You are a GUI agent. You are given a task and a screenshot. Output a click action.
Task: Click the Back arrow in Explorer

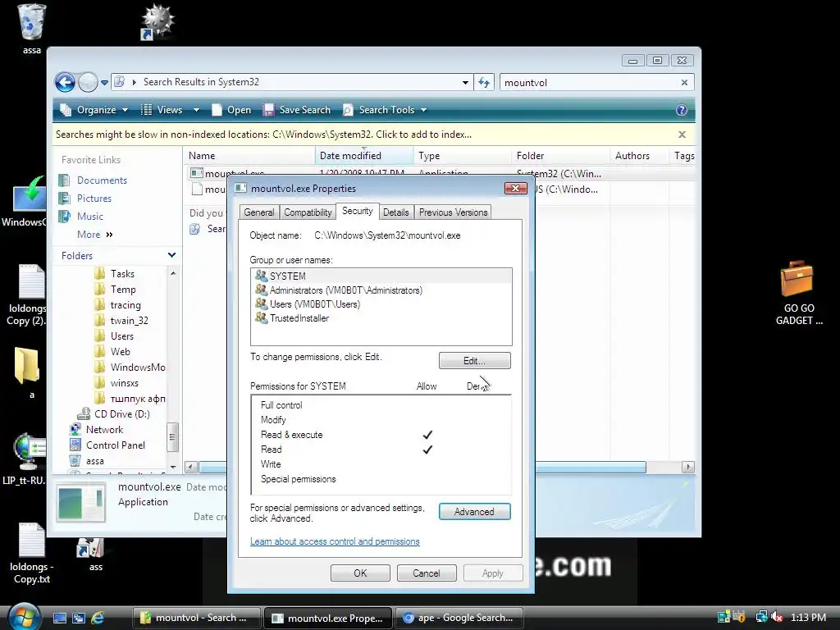coord(66,83)
